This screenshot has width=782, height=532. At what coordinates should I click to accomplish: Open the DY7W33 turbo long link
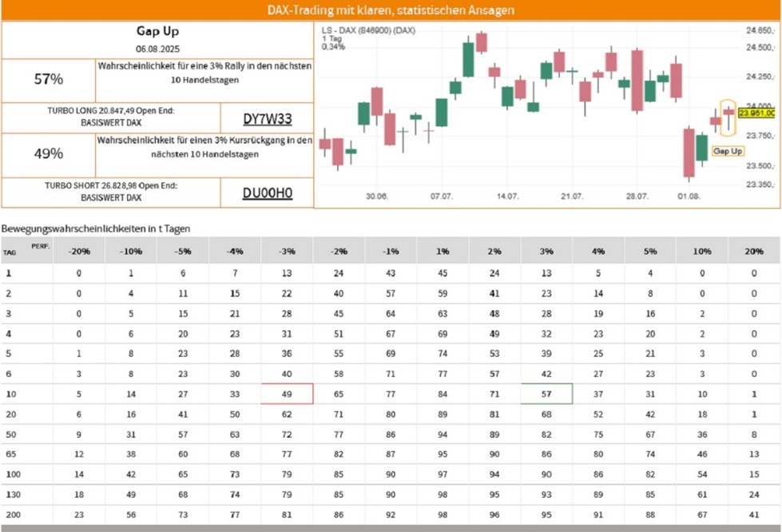[268, 119]
